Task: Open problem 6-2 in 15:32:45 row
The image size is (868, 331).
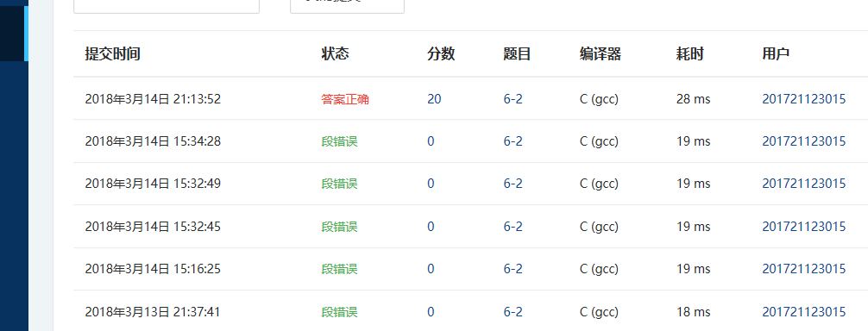Action: click(x=513, y=227)
